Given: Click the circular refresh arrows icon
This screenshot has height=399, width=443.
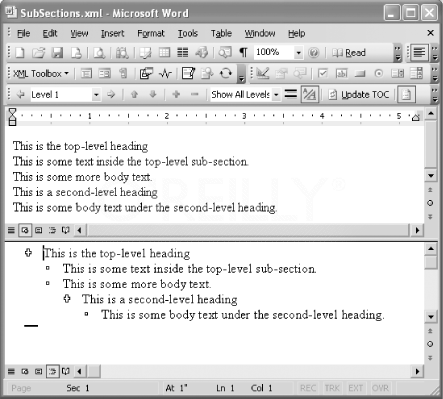Looking at the screenshot, I should 226,73.
